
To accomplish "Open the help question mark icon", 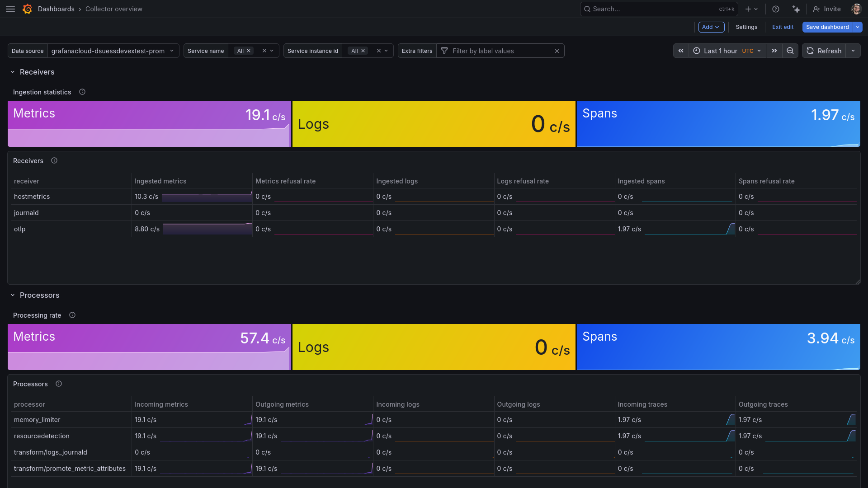I will (776, 9).
